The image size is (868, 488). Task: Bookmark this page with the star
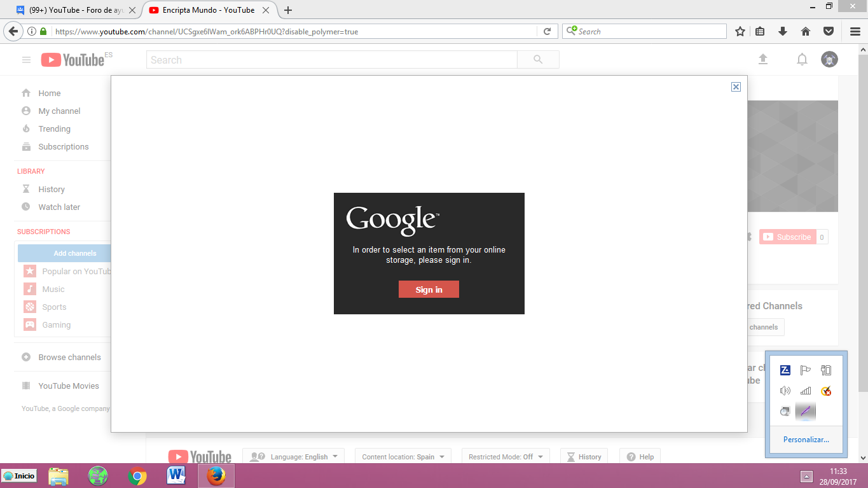740,31
